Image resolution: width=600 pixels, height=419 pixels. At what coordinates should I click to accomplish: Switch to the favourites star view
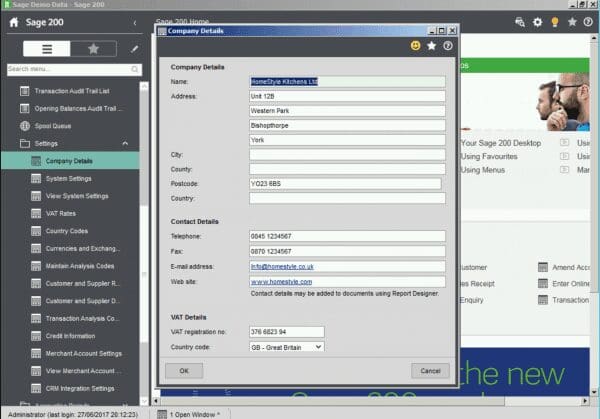click(93, 49)
